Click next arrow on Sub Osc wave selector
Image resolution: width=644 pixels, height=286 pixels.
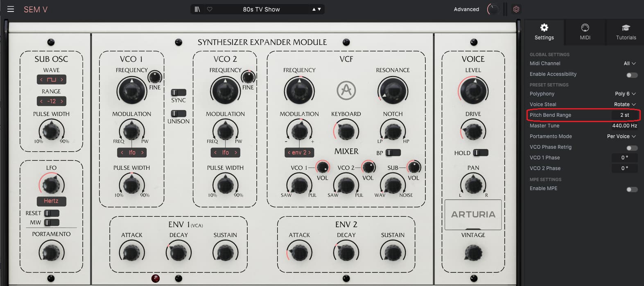(x=62, y=79)
